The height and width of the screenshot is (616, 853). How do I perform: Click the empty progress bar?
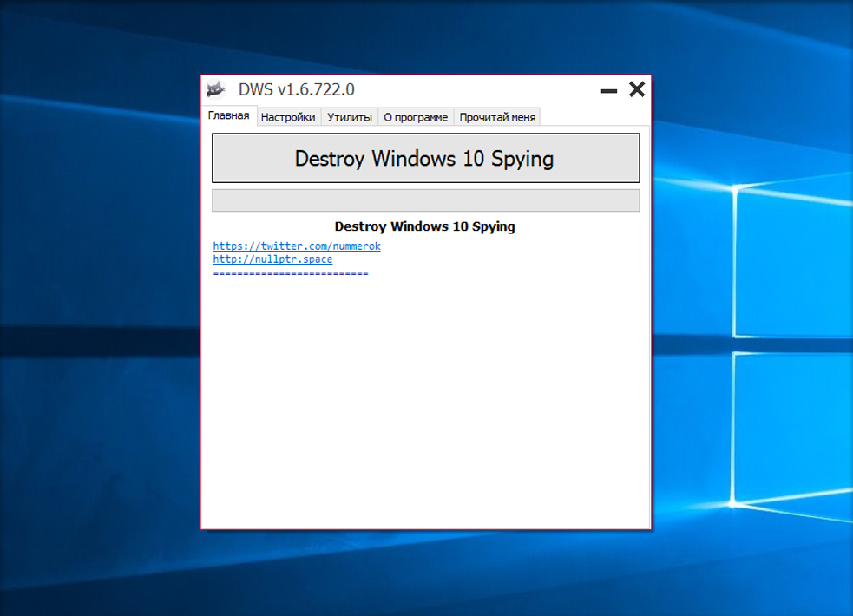426,200
